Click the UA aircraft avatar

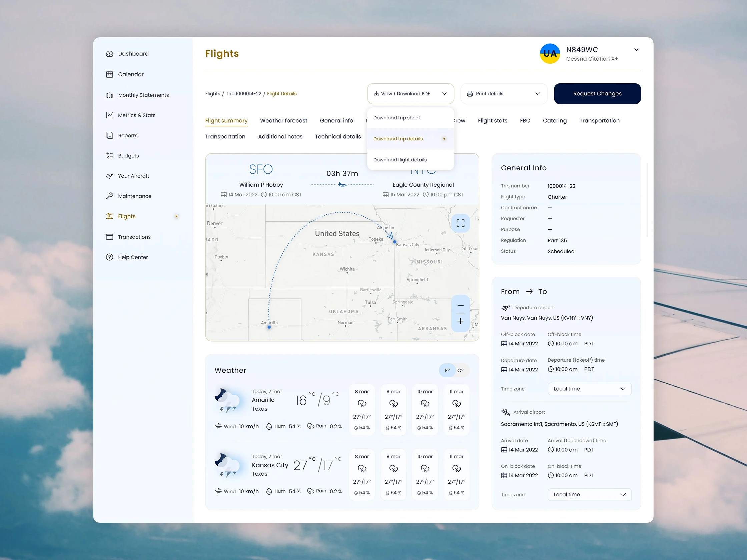point(550,54)
